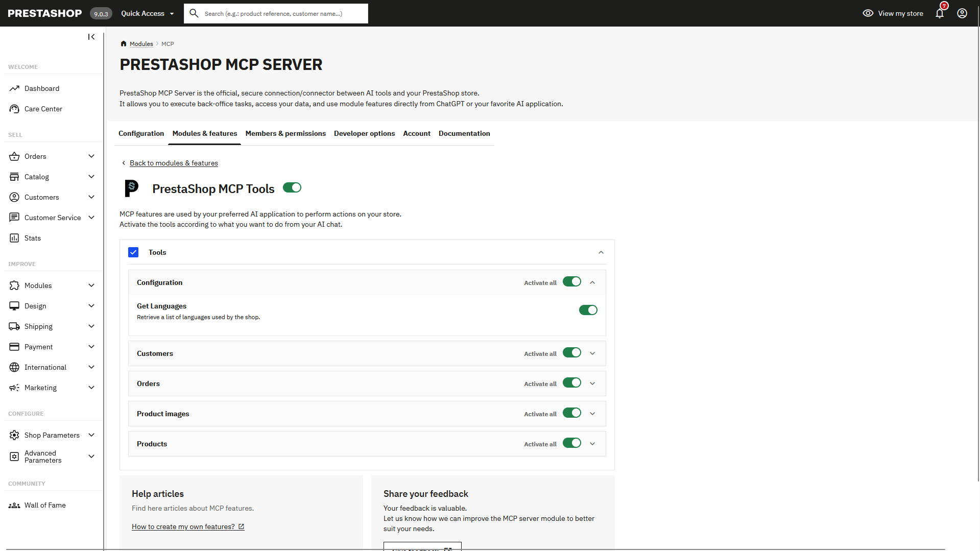This screenshot has height=551, width=980.
Task: Click the home icon in the breadcrumb
Action: tap(124, 44)
